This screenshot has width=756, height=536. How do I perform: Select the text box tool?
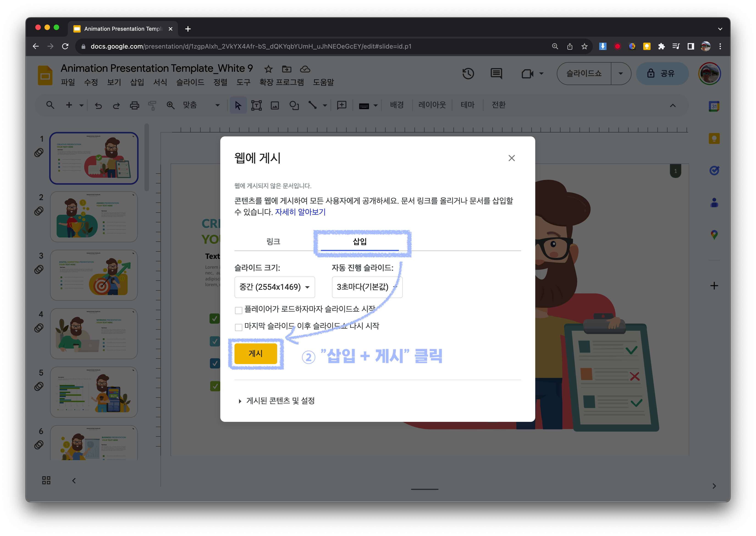pos(256,105)
